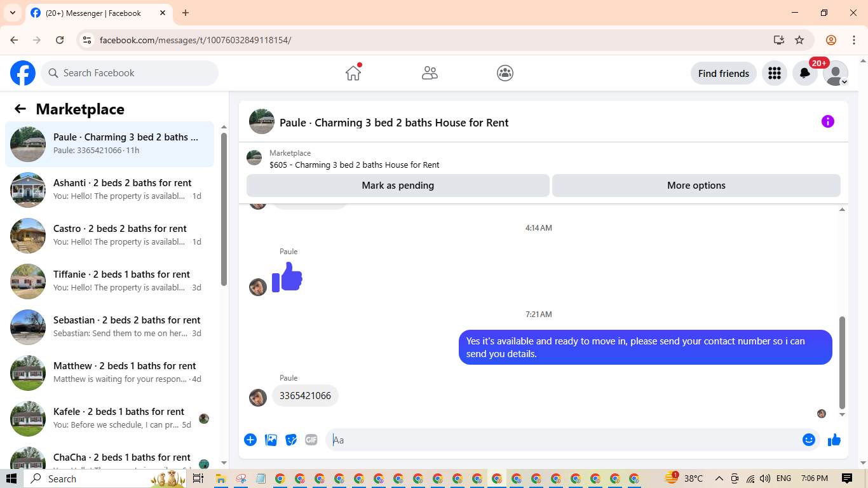The image size is (868, 488).
Task: Open Ashanti 2 beds 2 baths conversation
Action: (109, 190)
